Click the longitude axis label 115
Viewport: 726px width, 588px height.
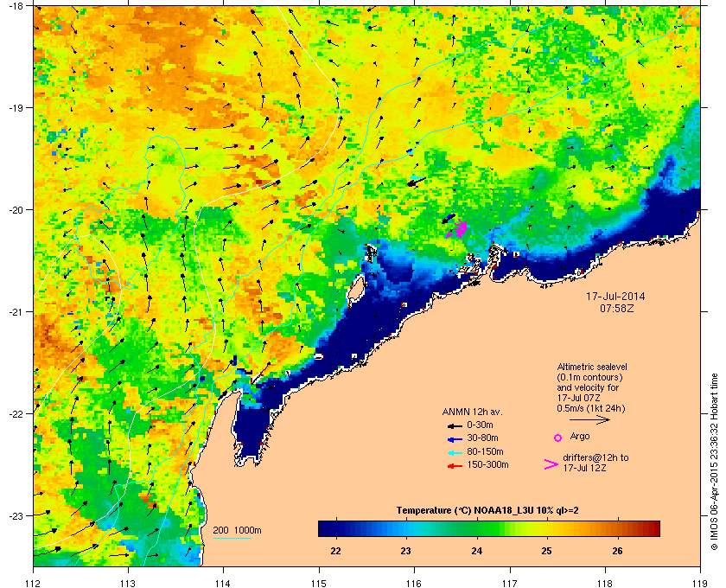[319, 583]
